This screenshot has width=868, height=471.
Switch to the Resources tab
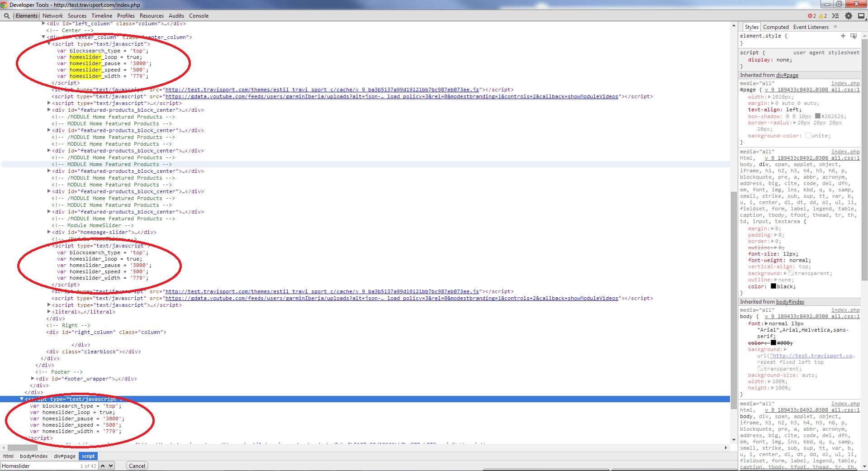(x=152, y=16)
